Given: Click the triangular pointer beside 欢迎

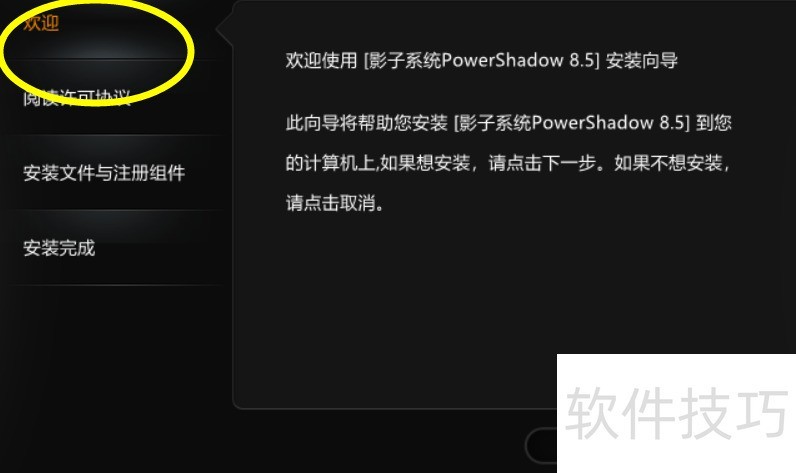Looking at the screenshot, I should click(x=224, y=28).
